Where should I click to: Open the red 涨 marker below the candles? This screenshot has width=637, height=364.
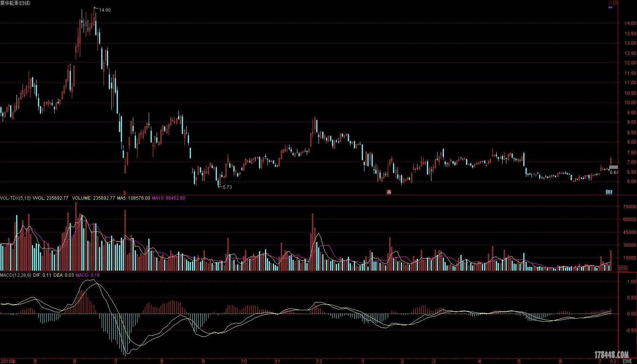coord(389,192)
